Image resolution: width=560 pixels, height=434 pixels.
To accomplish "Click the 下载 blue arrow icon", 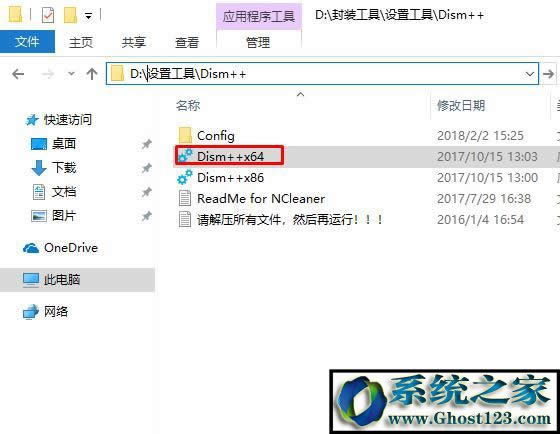I will 39,168.
